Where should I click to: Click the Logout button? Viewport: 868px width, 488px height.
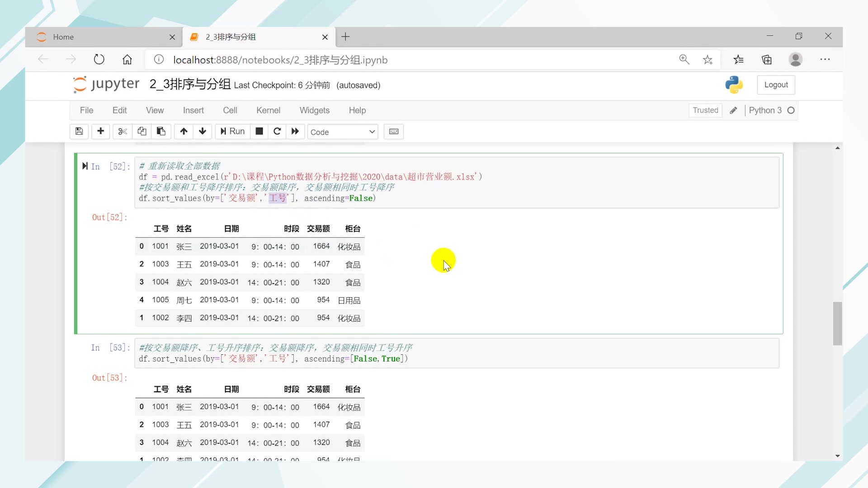[776, 85]
